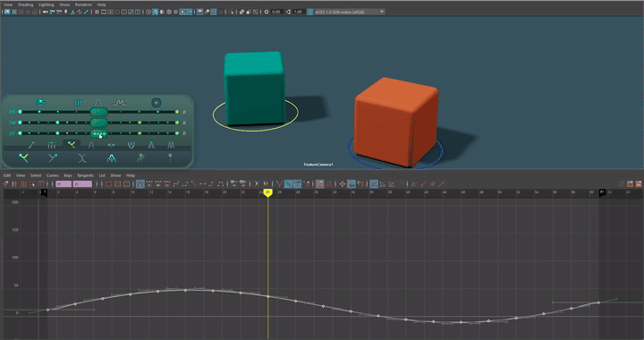Open the Graph Editor Tangents menu
The image size is (644, 340).
click(86, 175)
